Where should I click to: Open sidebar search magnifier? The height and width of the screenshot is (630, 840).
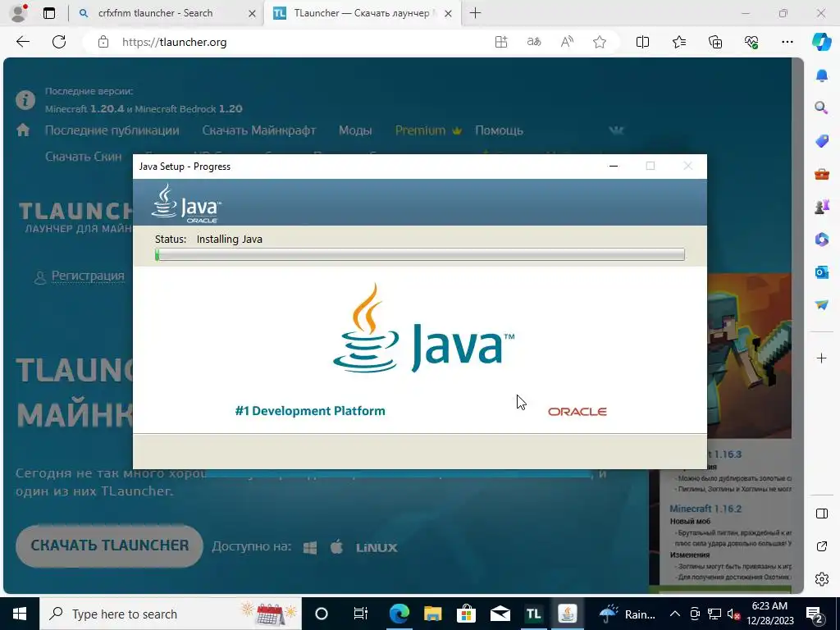(x=822, y=108)
